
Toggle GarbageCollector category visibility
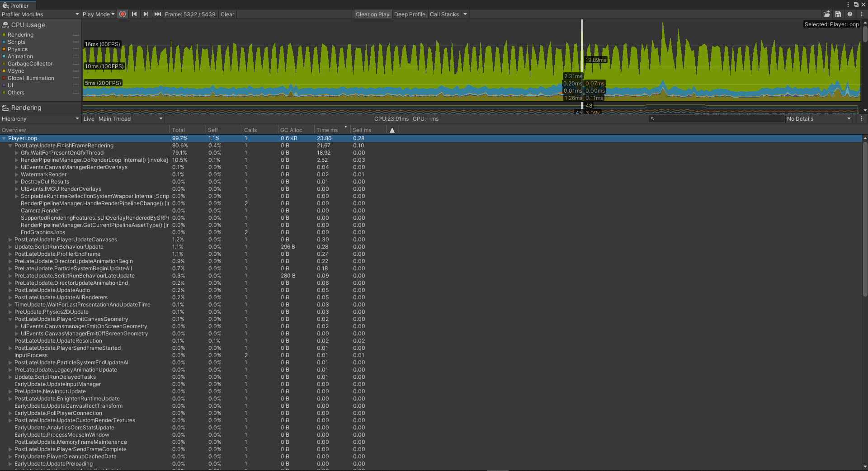(x=4, y=64)
